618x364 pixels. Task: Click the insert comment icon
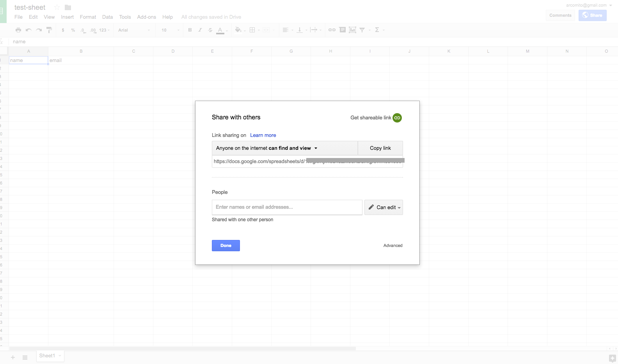(x=343, y=30)
